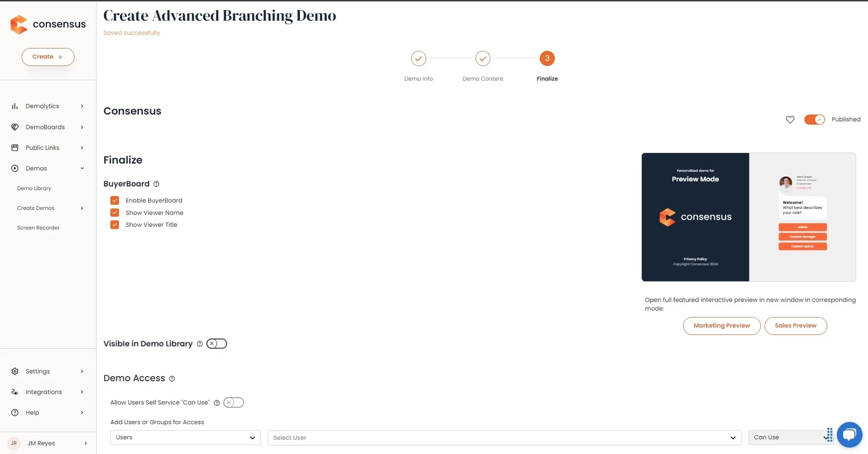The height and width of the screenshot is (454, 868).
Task: Click the demo preview thumbnail
Action: pyautogui.click(x=749, y=217)
